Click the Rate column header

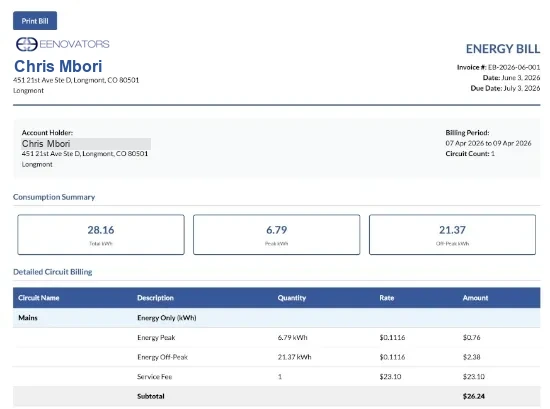click(387, 298)
